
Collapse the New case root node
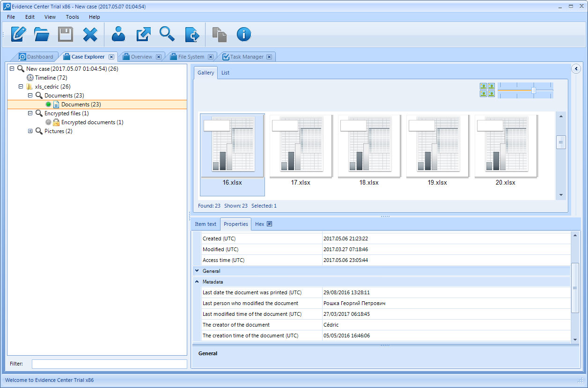tap(12, 69)
